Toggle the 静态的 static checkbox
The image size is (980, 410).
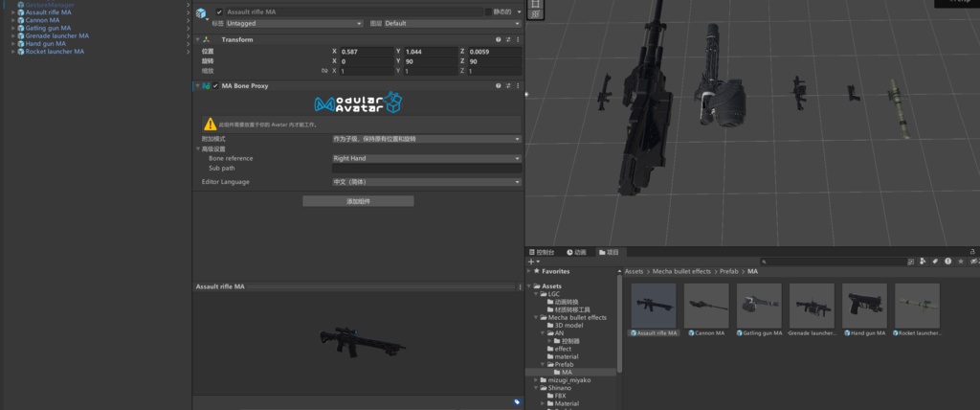pos(488,11)
